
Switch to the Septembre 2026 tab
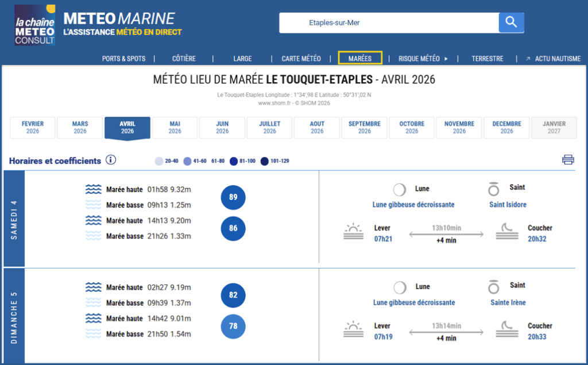[364, 128]
